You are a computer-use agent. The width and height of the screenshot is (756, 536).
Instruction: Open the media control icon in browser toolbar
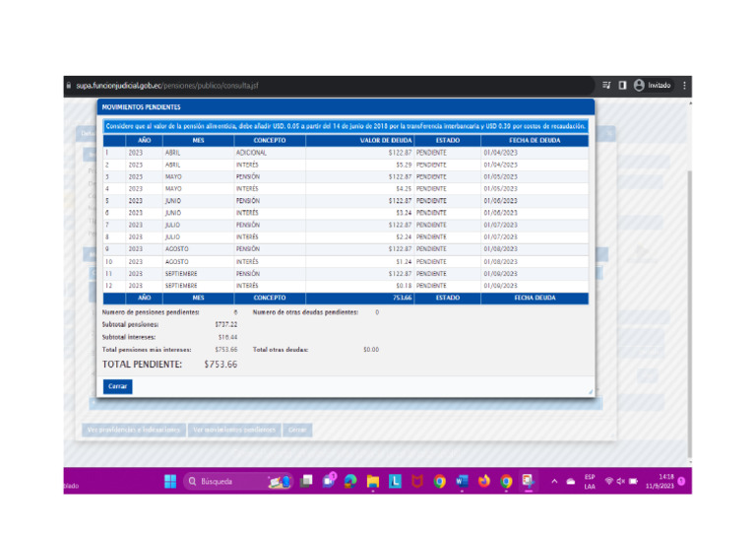coord(606,86)
